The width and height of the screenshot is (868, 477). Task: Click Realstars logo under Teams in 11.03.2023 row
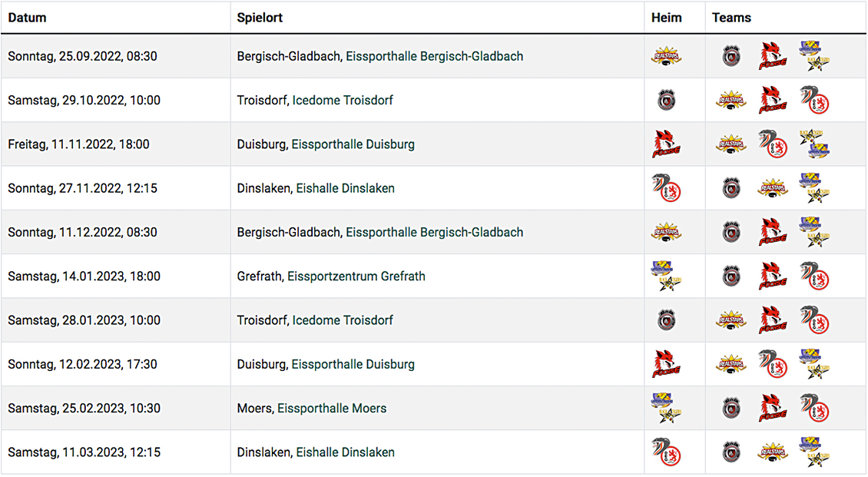(x=773, y=452)
